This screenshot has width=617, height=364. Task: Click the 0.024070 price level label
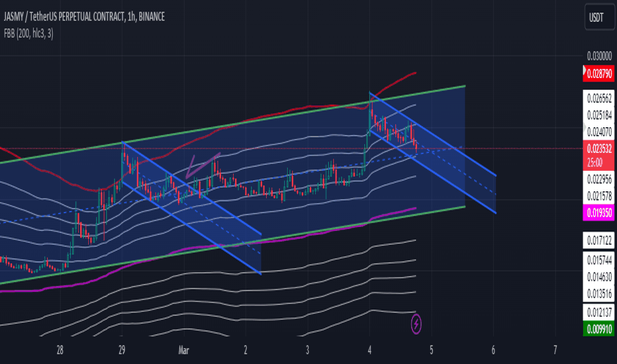pos(598,132)
